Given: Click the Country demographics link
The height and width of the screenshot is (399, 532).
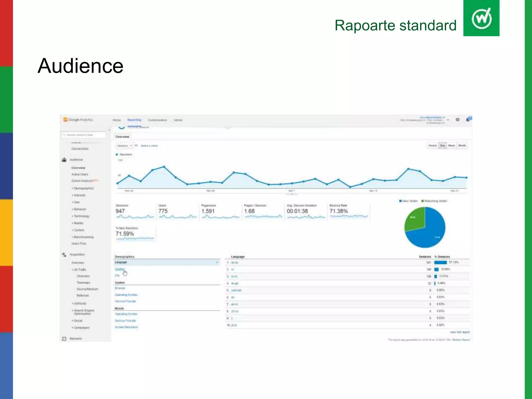Looking at the screenshot, I should pyautogui.click(x=119, y=269).
